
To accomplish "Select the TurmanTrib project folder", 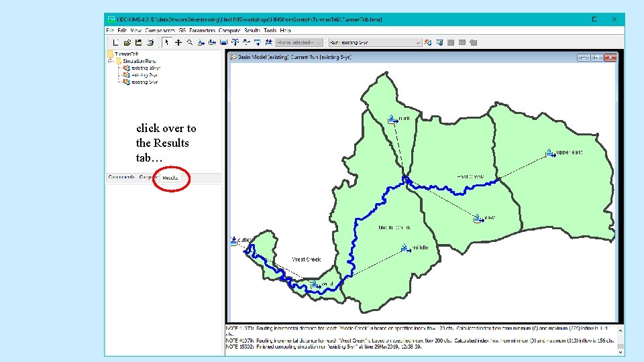I will [123, 54].
